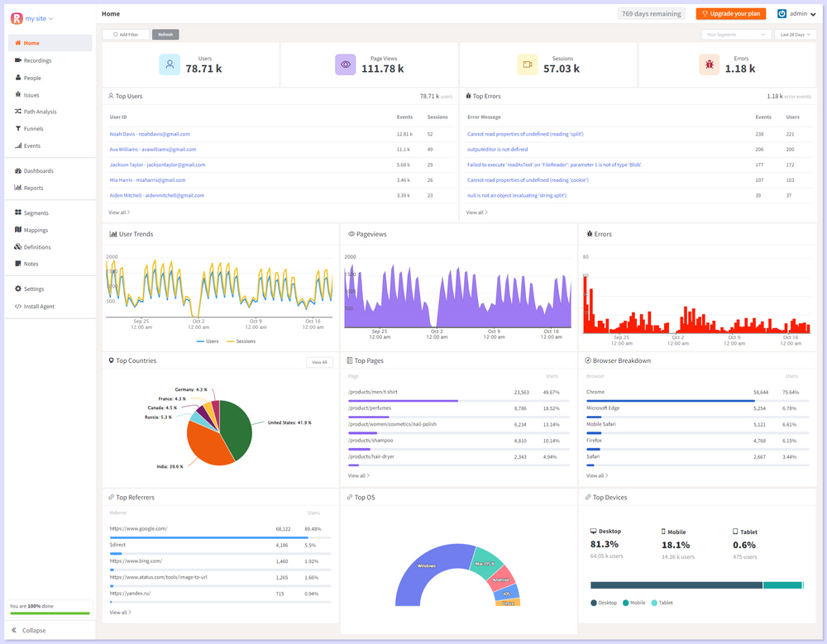Open the Segments section
Image resolution: width=827 pixels, height=644 pixels.
[x=33, y=212]
